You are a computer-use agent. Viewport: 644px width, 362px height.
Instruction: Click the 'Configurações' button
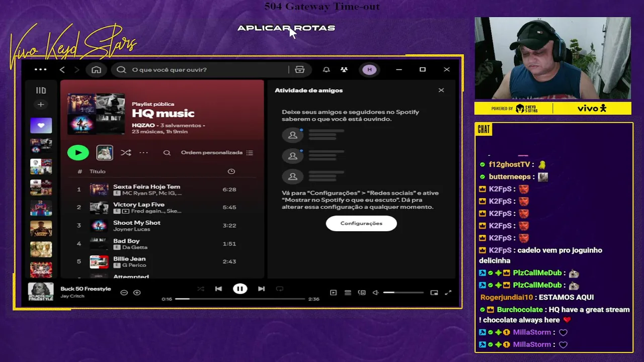(361, 223)
